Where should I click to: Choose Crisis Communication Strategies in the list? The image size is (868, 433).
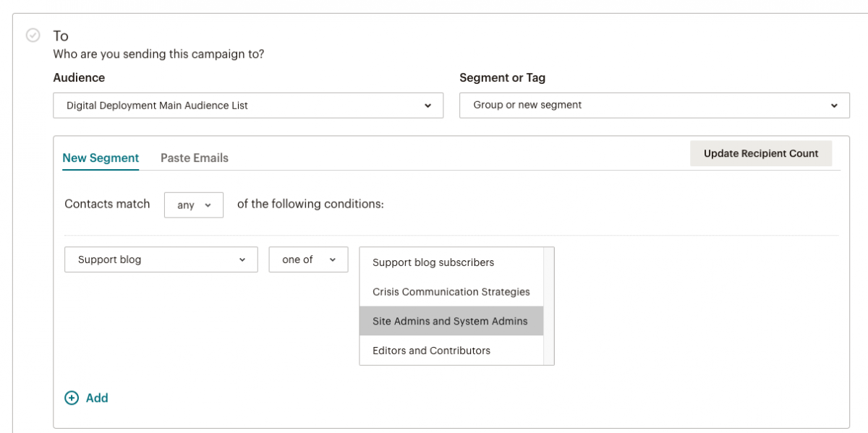point(451,292)
